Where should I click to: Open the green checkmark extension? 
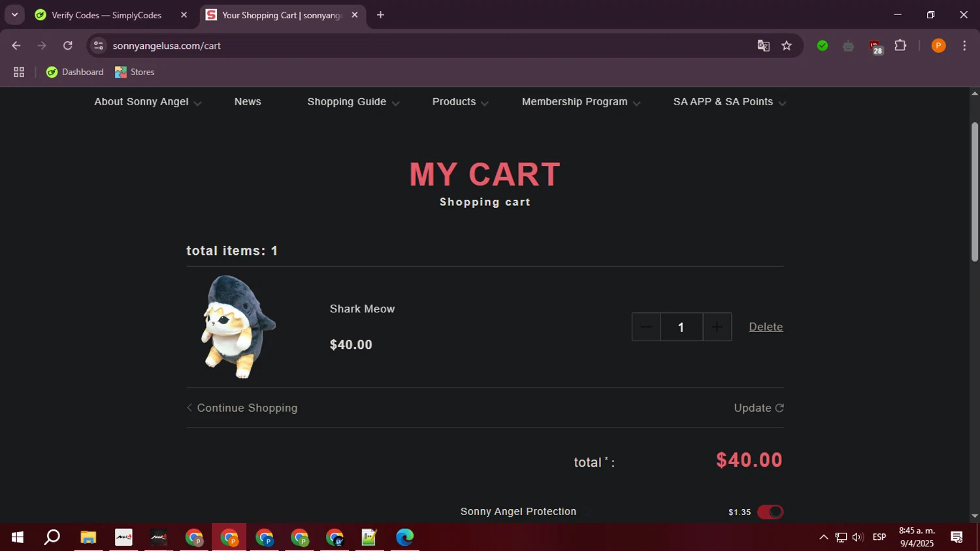(823, 46)
